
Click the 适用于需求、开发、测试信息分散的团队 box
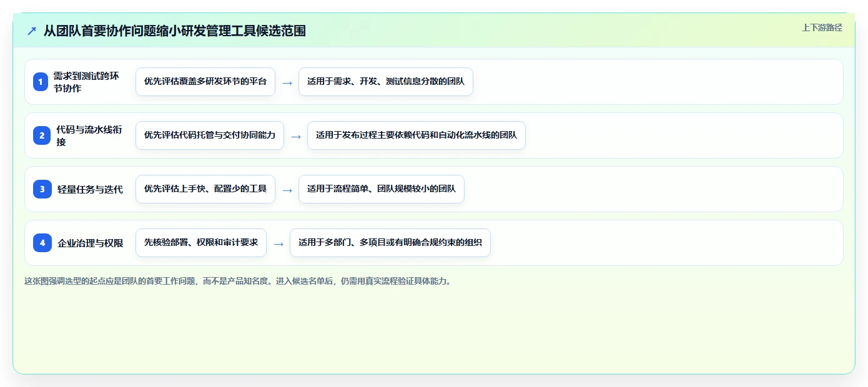click(x=386, y=82)
